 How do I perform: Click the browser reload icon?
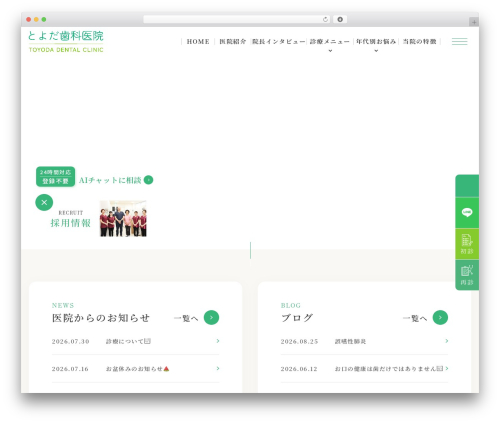325,19
